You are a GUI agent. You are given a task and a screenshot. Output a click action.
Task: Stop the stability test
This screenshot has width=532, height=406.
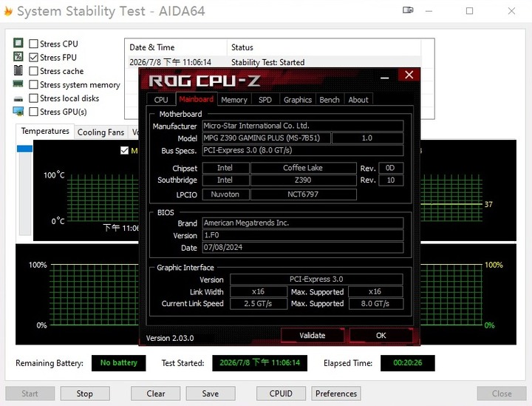85,393
